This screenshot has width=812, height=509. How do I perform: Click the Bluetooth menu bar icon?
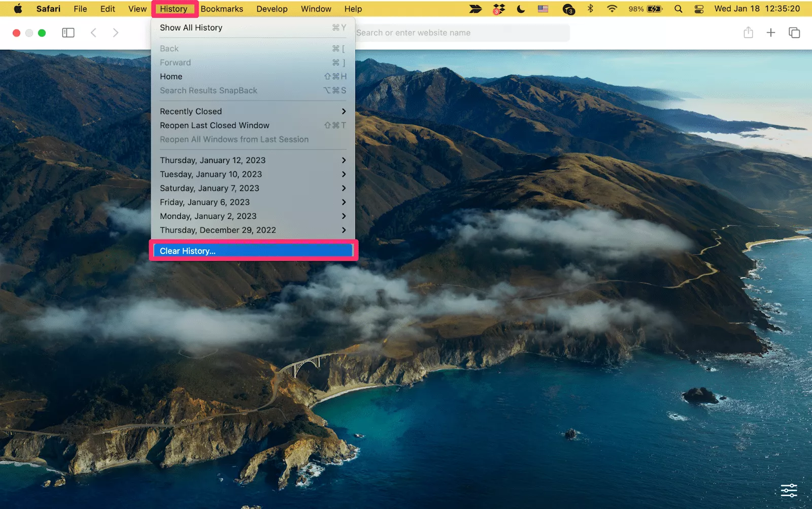point(590,9)
